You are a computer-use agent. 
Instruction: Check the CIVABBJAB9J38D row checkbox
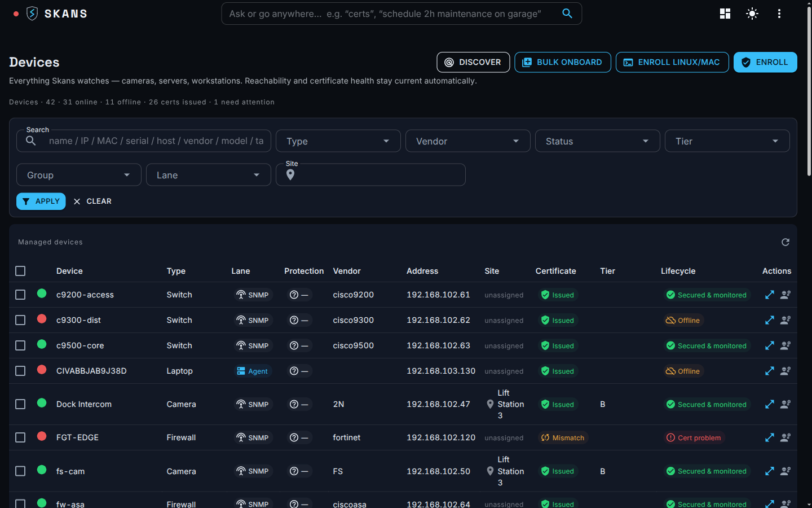(20, 371)
